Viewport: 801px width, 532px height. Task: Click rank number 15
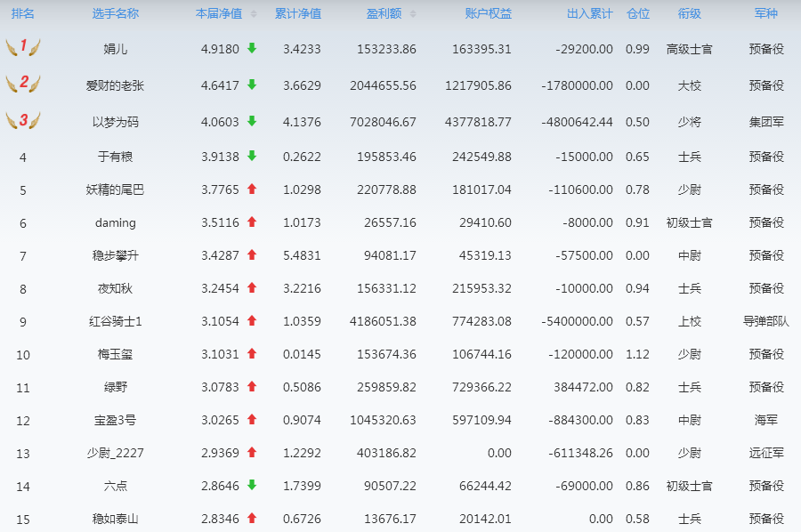[23, 520]
